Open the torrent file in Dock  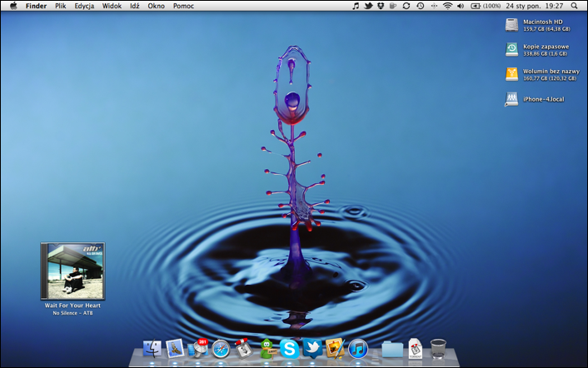(x=415, y=349)
